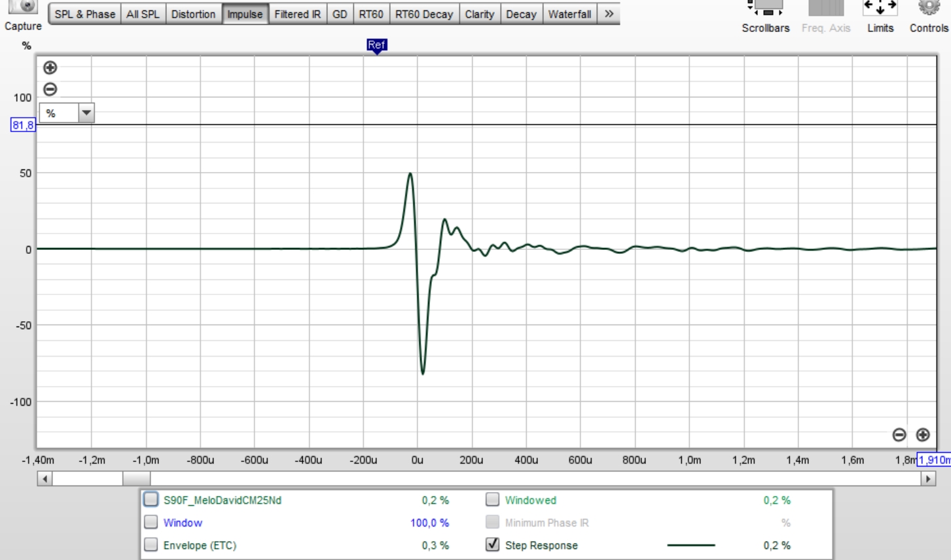The width and height of the screenshot is (951, 560).
Task: Open the graph Limits icon
Action: [880, 9]
